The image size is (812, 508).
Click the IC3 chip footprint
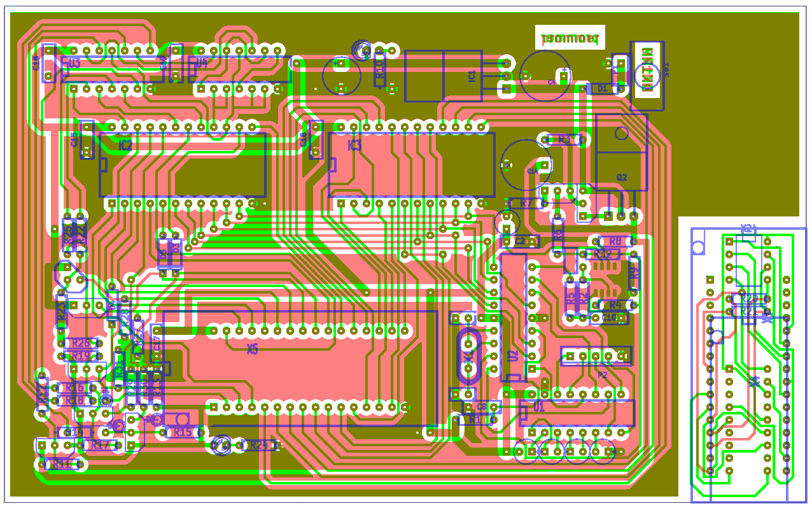411,165
